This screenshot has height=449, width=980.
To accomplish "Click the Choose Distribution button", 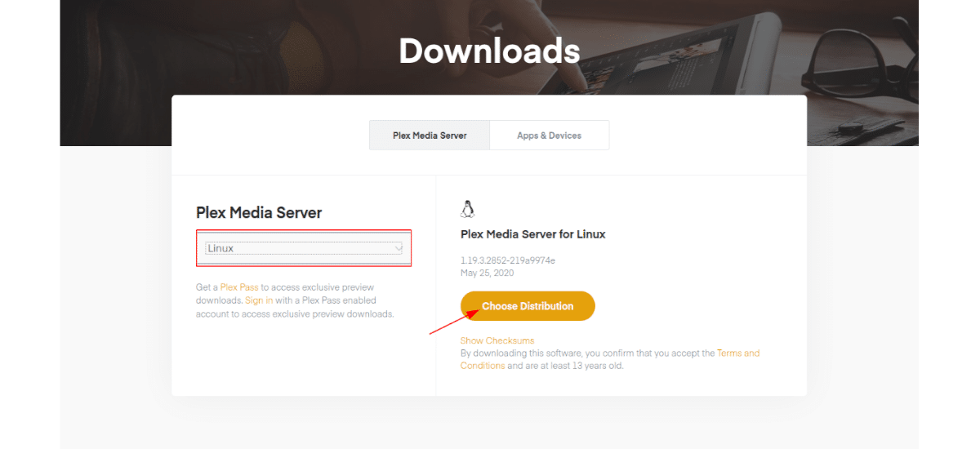I will coord(528,306).
